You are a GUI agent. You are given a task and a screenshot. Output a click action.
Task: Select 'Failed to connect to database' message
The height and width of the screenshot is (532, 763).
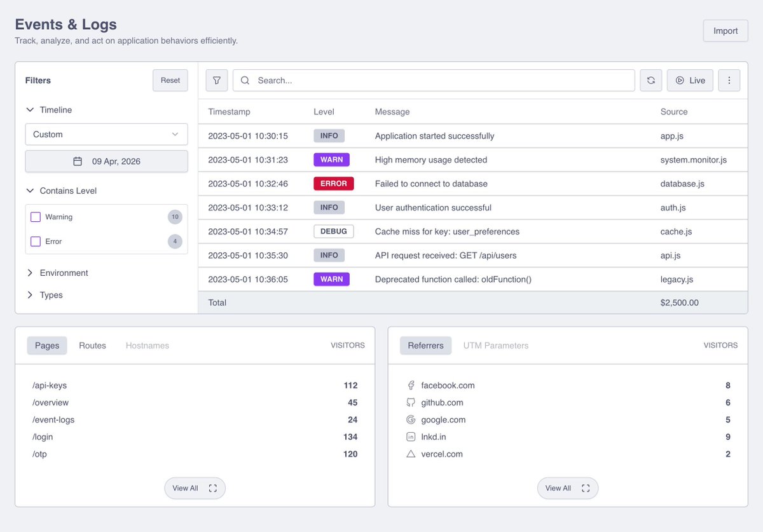click(x=431, y=184)
